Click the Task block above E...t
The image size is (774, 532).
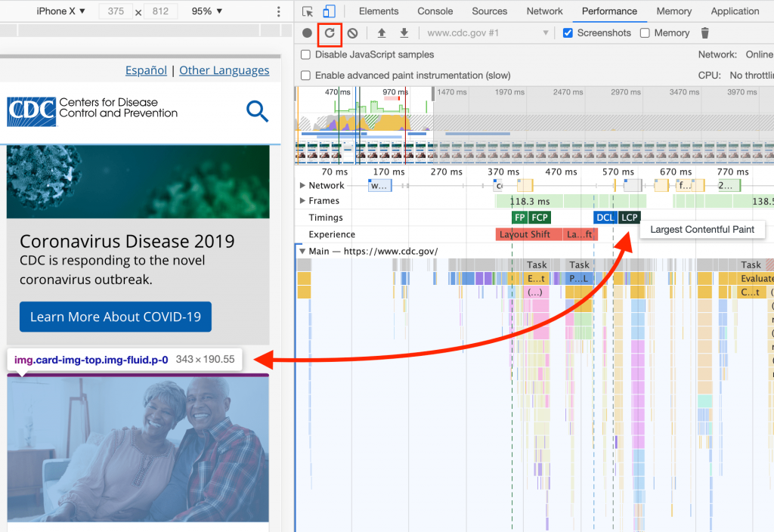(x=537, y=265)
